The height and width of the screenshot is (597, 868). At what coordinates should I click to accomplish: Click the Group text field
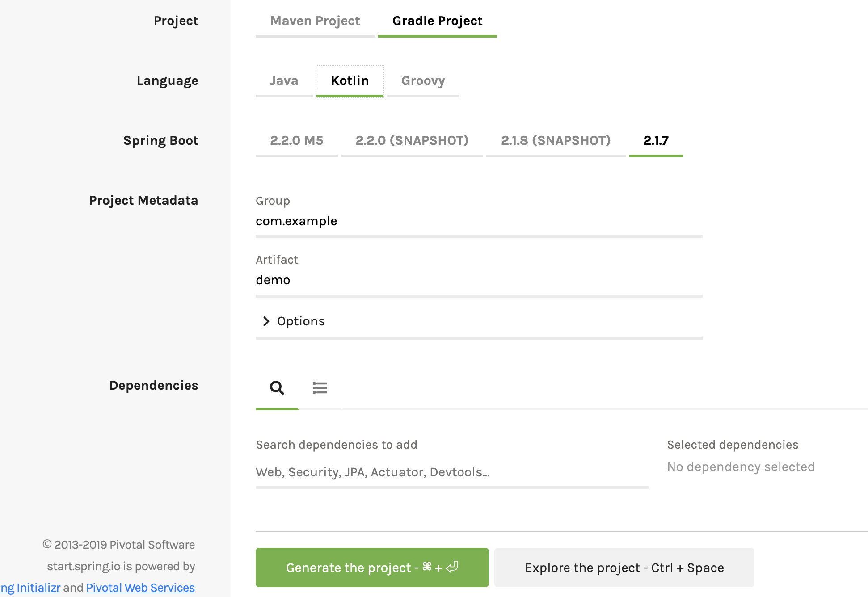coord(478,221)
